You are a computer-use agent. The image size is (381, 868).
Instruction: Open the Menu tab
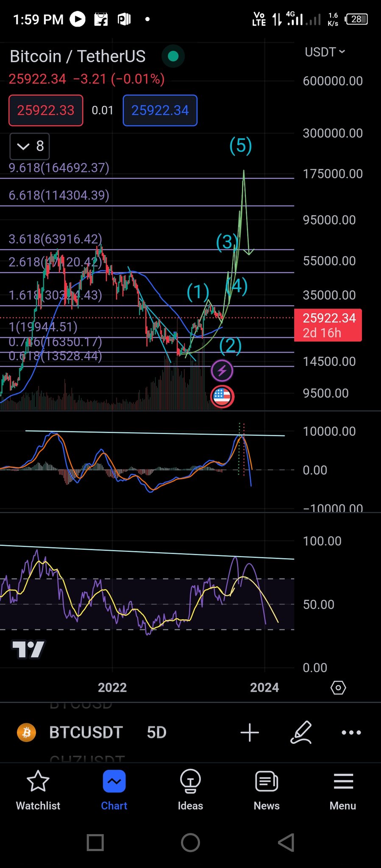click(x=343, y=790)
